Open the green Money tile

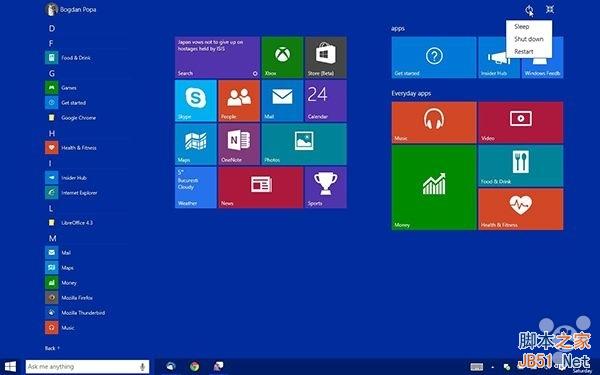434,188
